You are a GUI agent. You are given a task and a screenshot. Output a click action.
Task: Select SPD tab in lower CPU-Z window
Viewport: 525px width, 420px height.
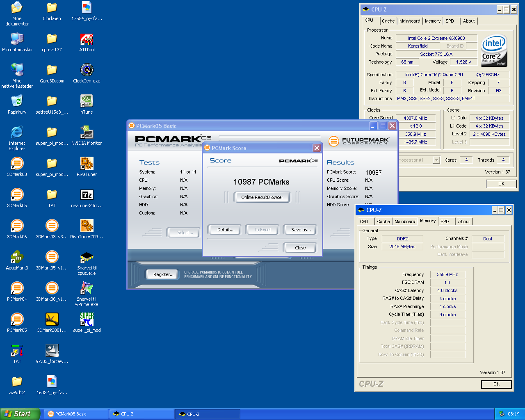coord(445,221)
